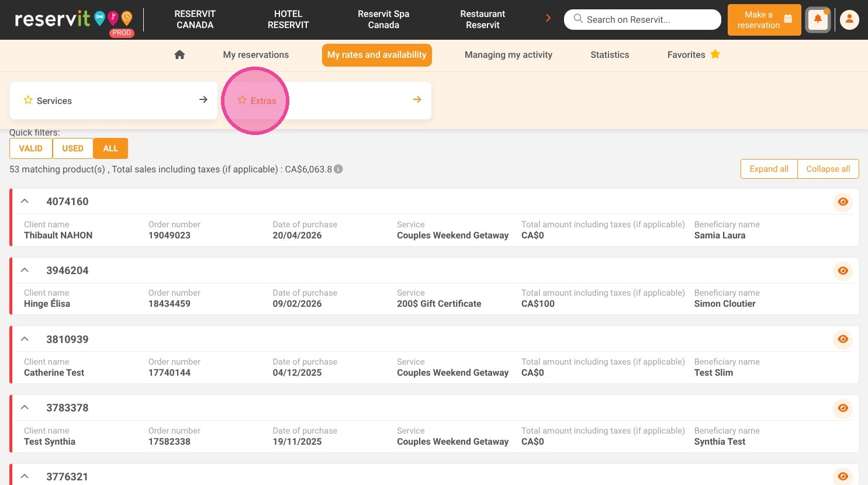Screen dimensions: 868x485
Task: Filter by VALID products
Action: (x=31, y=148)
